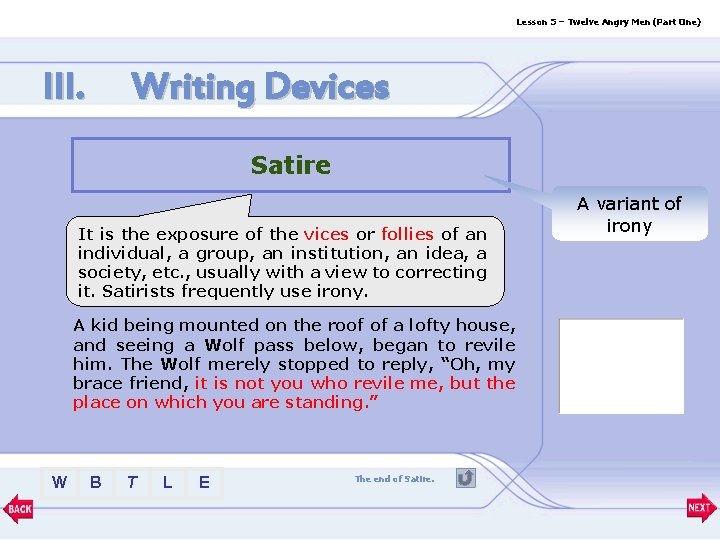Click the return arrow icon near 'The end of Satire.'
Screen dimensions: 720x540
[466, 478]
